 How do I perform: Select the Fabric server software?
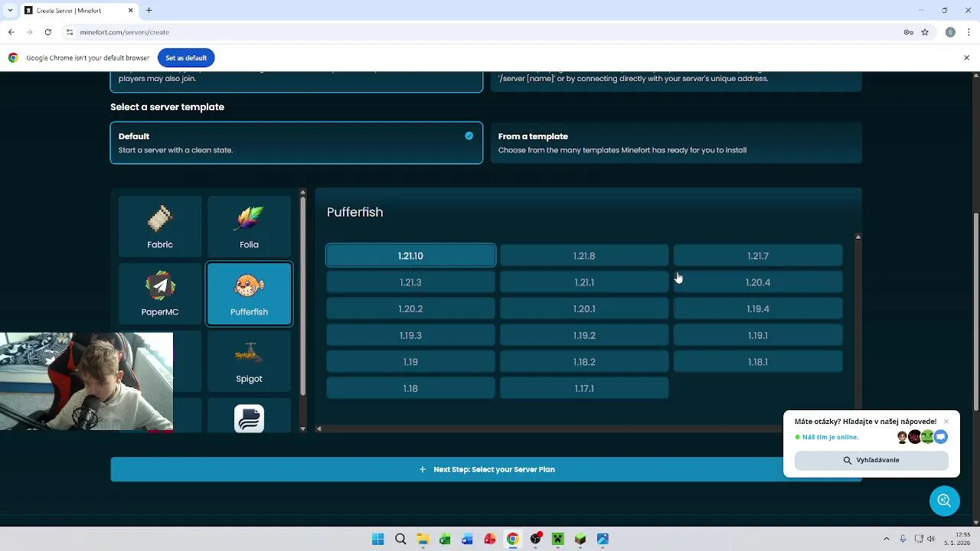[x=160, y=227]
